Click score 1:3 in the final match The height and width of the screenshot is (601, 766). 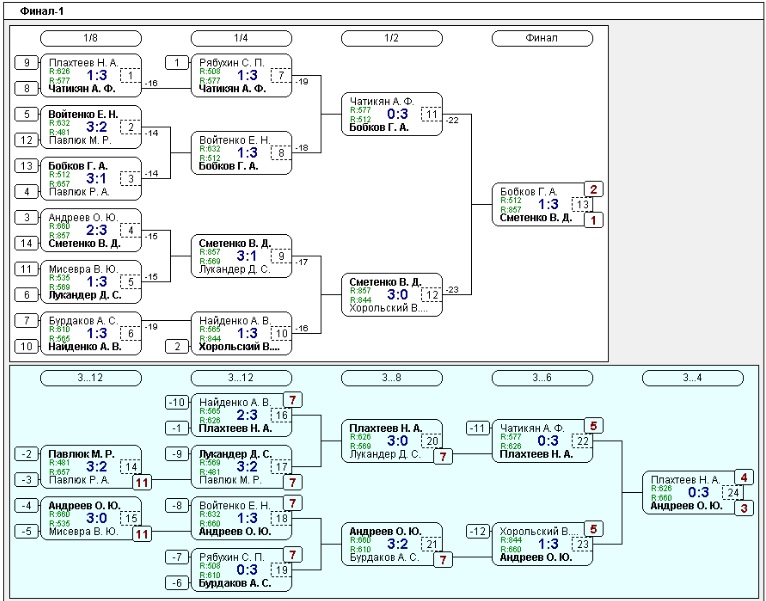(x=548, y=204)
